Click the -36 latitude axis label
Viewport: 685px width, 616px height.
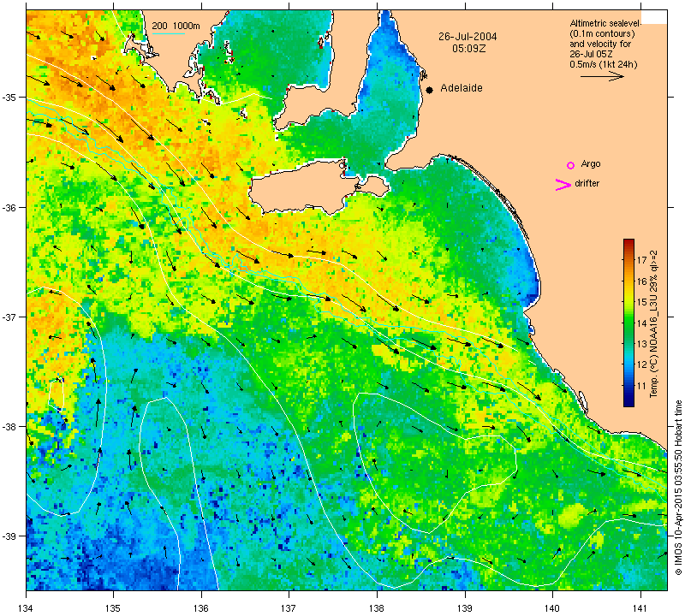[x=9, y=207]
